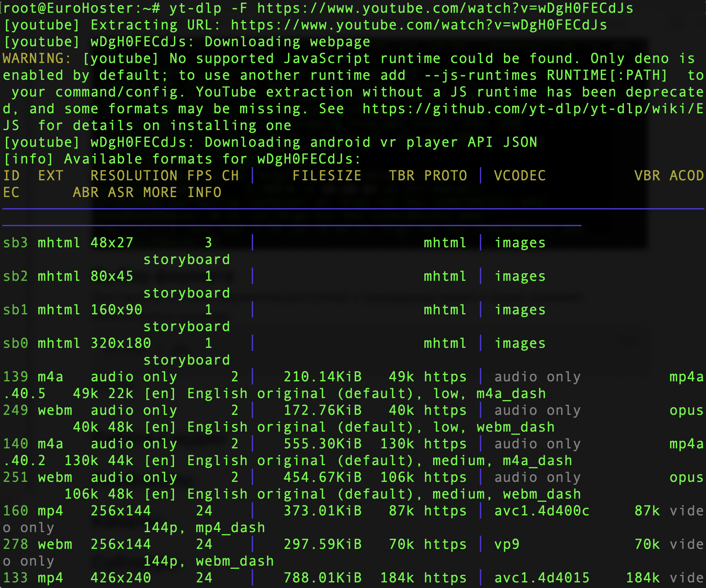Select format ID sb0
This screenshot has width=706, height=588.
tap(16, 343)
